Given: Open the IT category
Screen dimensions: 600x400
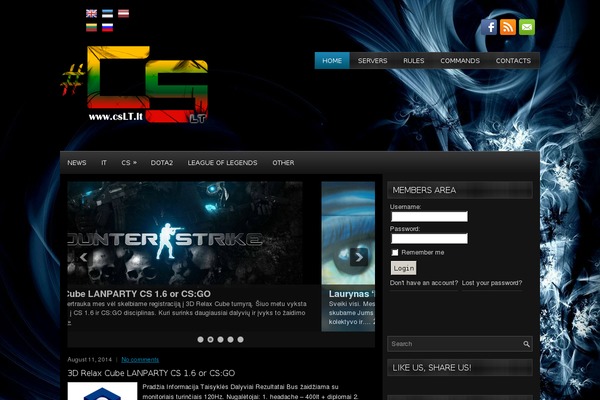Looking at the screenshot, I should point(104,163).
